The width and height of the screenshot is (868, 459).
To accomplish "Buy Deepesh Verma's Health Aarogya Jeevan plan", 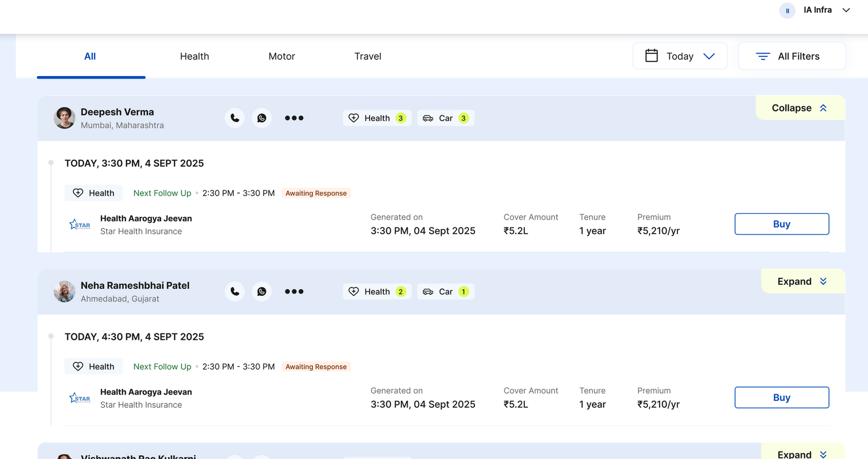I will 781,224.
